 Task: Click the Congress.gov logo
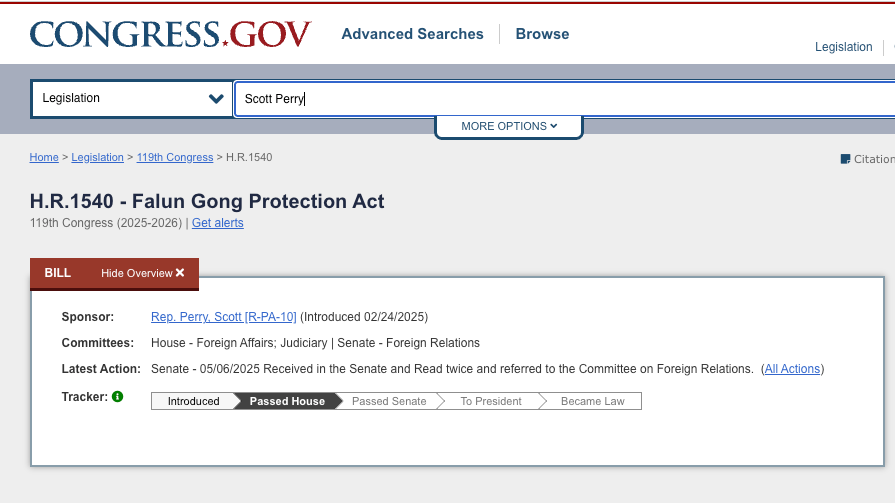click(x=170, y=34)
